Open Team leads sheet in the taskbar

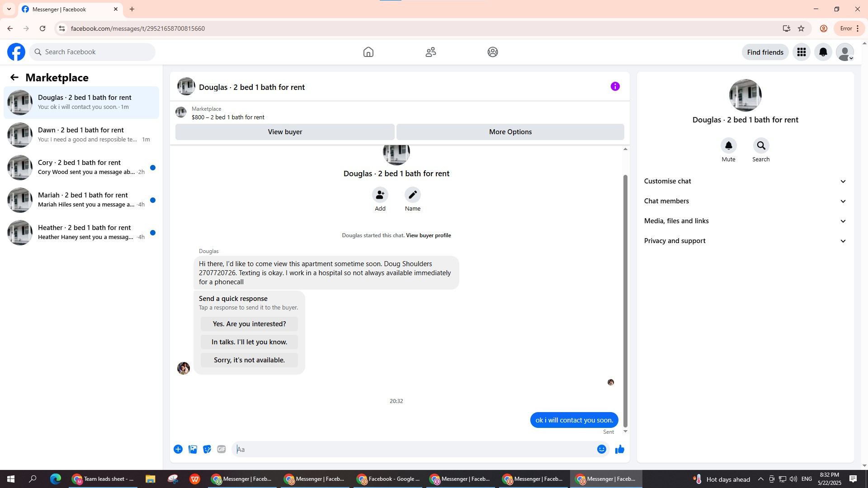104,479
